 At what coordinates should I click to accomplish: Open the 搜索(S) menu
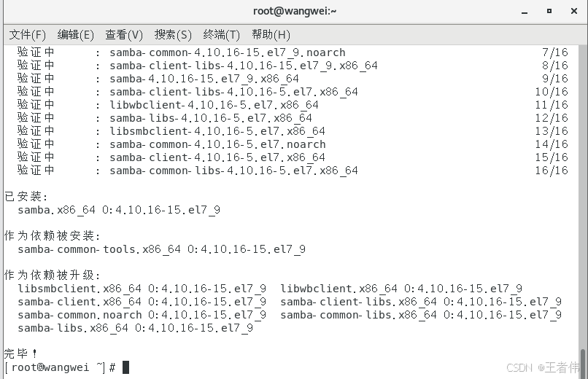coord(173,35)
